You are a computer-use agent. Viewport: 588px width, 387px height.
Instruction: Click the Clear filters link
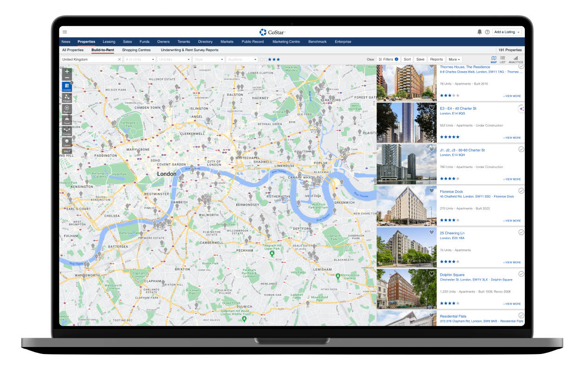[x=370, y=60]
